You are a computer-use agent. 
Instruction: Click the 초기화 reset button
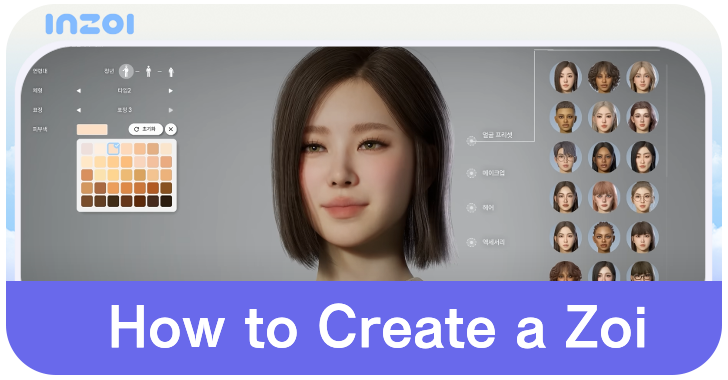(145, 129)
